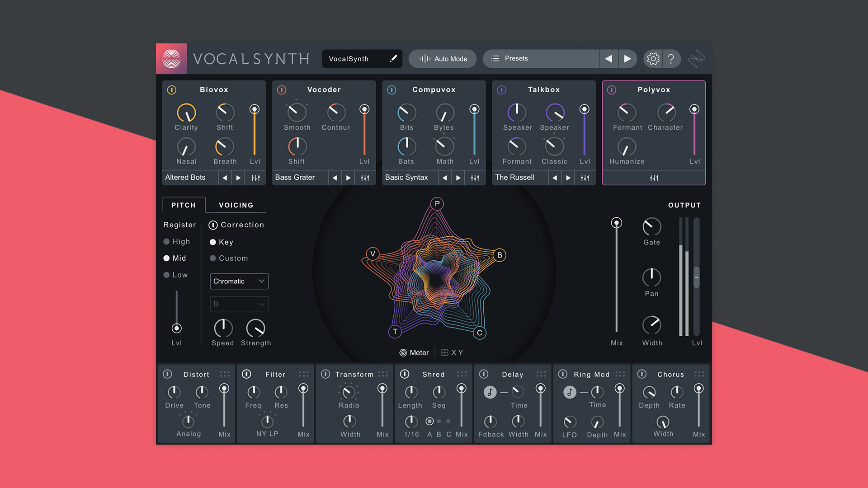Select the High register radio button
This screenshot has width=868, height=488.
pyautogui.click(x=166, y=241)
